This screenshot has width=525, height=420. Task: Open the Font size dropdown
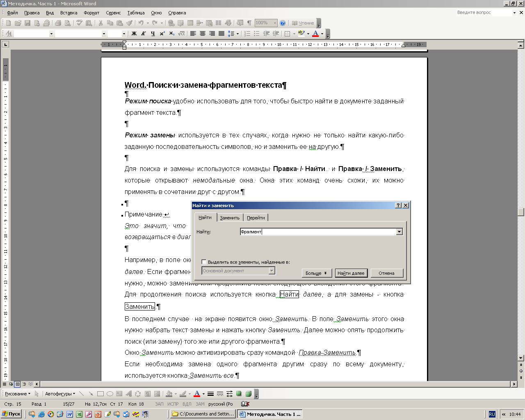tap(124, 34)
